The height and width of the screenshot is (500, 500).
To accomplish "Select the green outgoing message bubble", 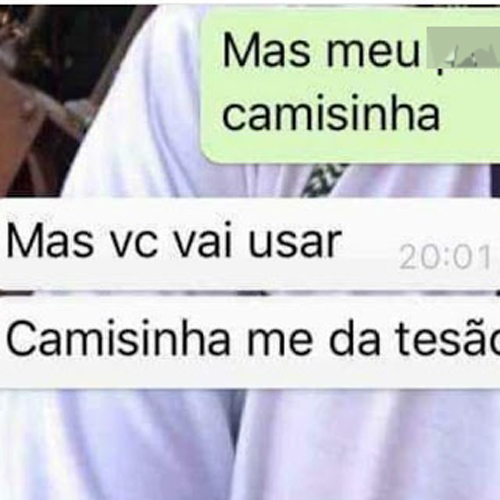I will tap(350, 85).
